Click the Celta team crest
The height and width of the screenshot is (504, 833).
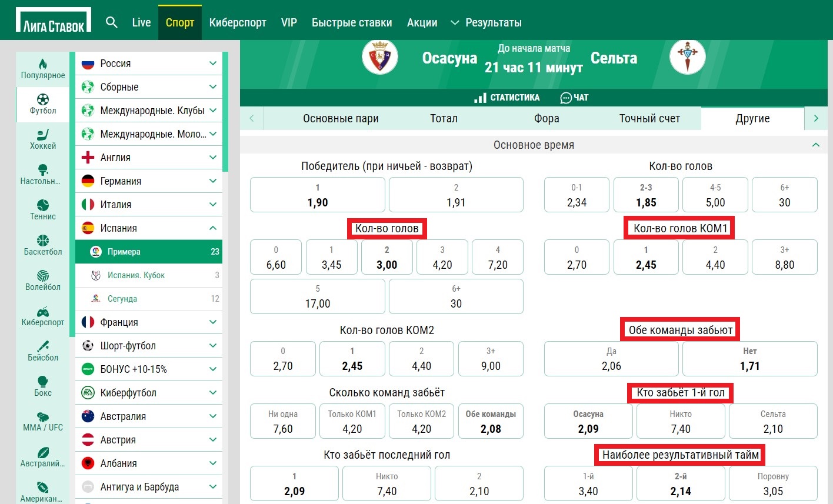point(688,57)
